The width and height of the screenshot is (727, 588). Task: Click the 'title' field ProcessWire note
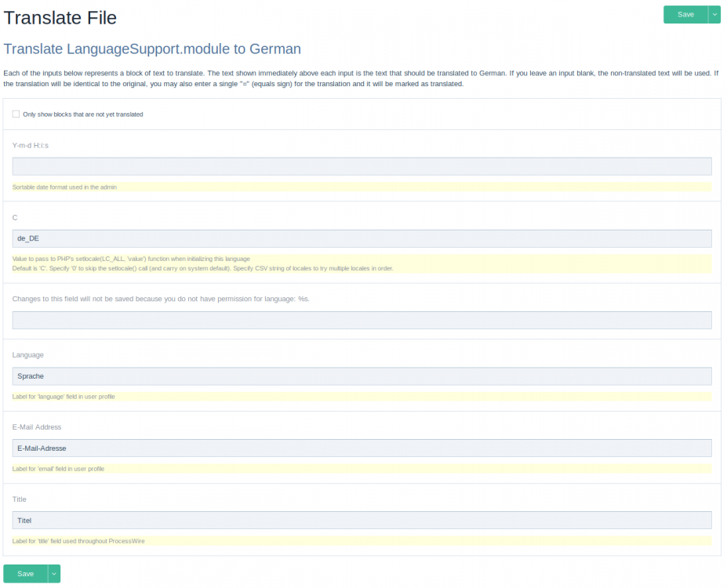pyautogui.click(x=78, y=541)
